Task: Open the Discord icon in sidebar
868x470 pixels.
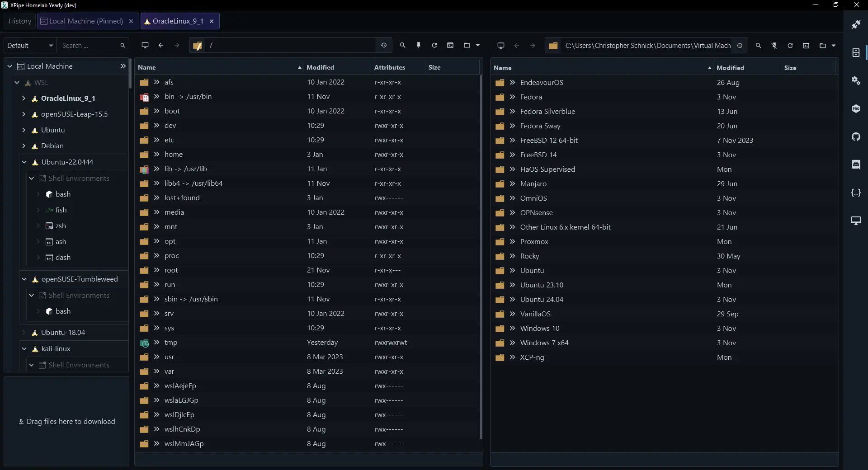Action: (856, 164)
